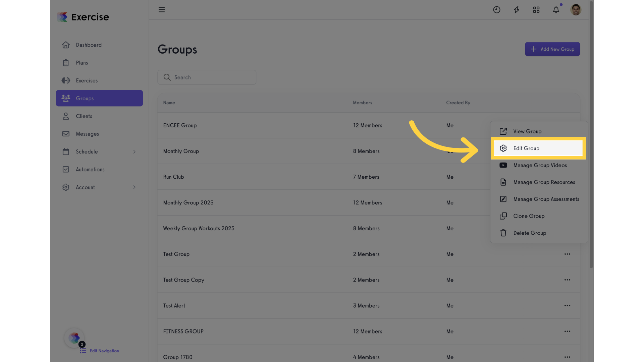Click the Delete Group trash icon
The width and height of the screenshot is (644, 362).
[503, 233]
